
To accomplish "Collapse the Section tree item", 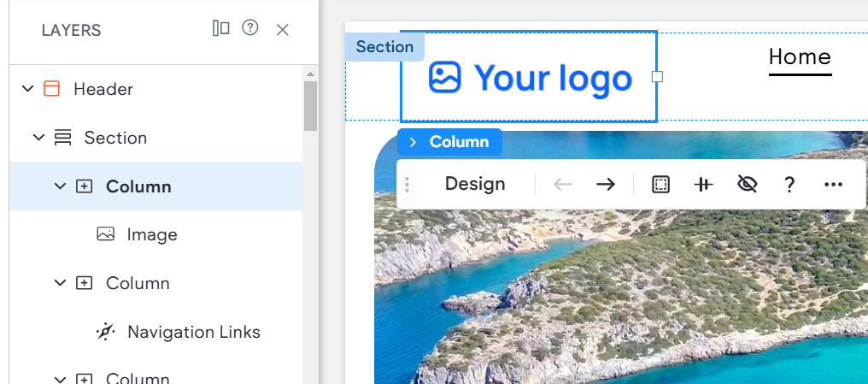I will pyautogui.click(x=38, y=138).
